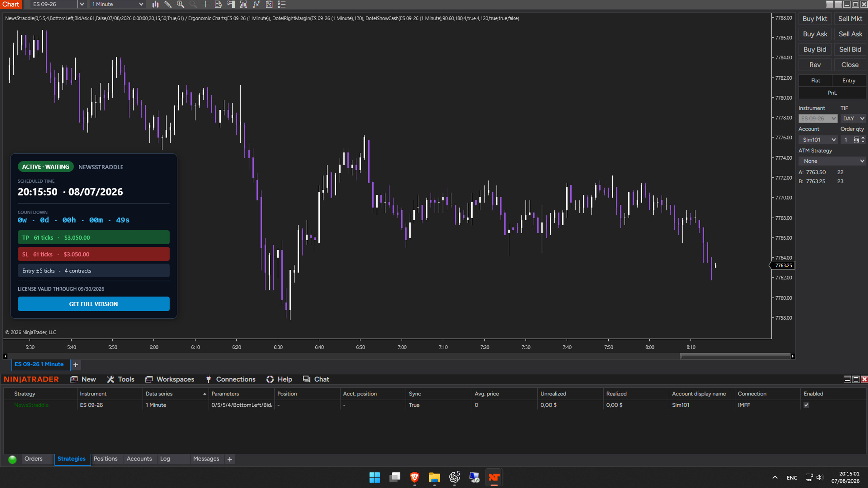Screen dimensions: 868x488
Task: Select the drawing tools pencil icon
Action: [168, 4]
